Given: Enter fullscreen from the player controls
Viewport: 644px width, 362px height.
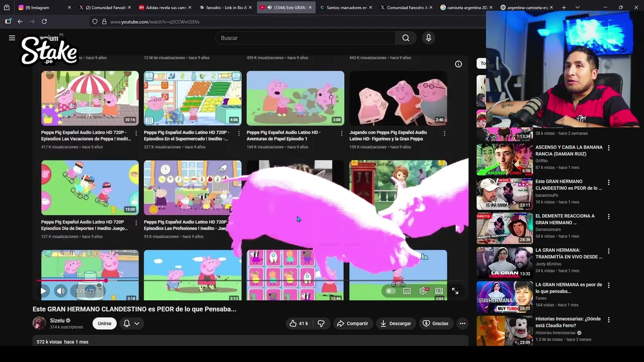Looking at the screenshot, I should (x=455, y=291).
